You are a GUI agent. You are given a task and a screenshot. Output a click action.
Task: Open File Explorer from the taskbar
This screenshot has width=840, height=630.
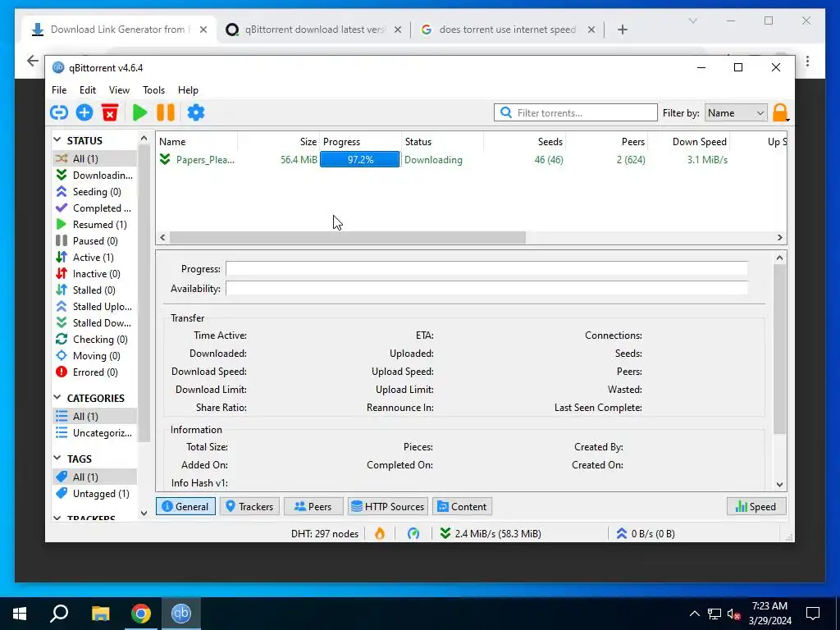[x=100, y=614]
